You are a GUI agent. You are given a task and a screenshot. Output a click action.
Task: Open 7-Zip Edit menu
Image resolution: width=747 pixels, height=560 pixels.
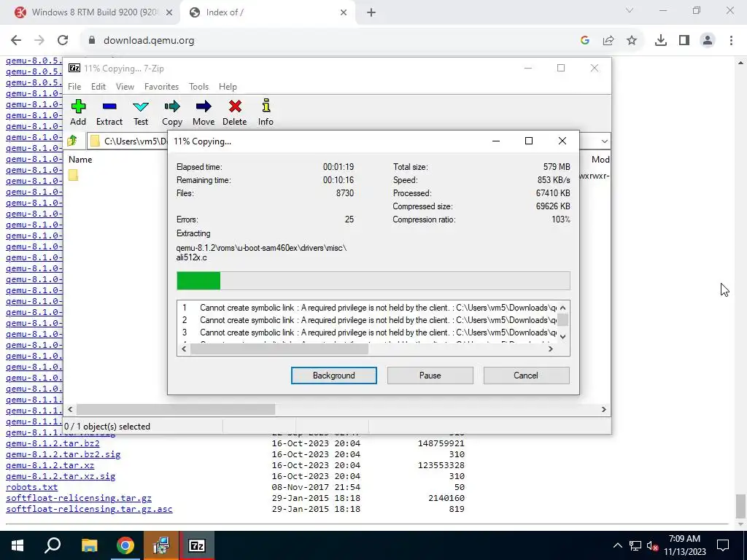pyautogui.click(x=98, y=87)
